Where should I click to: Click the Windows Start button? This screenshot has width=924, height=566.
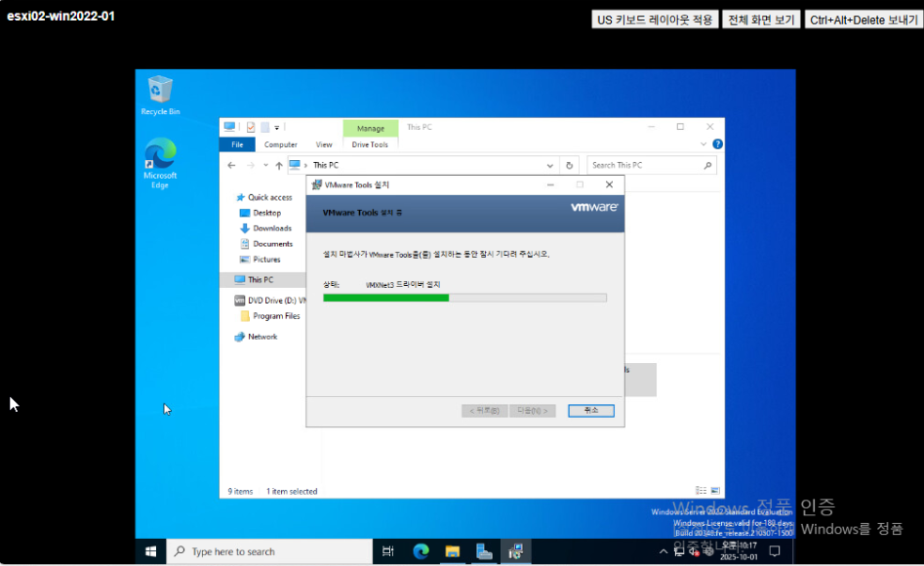[151, 551]
